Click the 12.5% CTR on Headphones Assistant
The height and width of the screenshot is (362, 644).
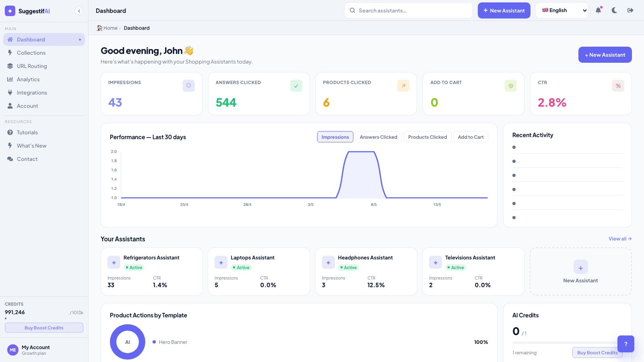click(x=376, y=285)
